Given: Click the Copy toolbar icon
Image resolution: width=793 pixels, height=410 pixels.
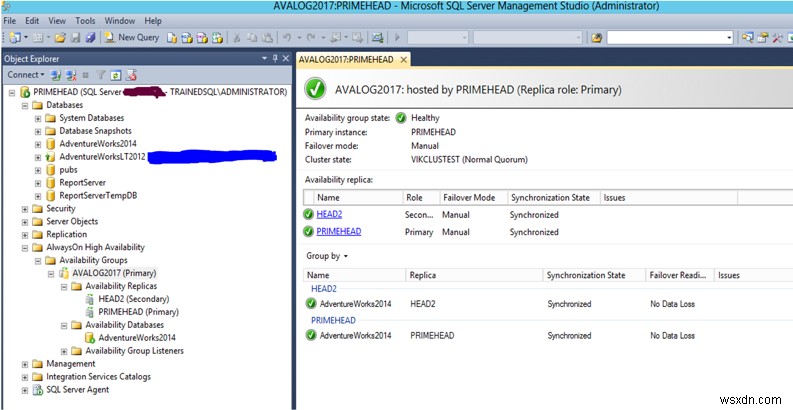Looking at the screenshot, I should (x=252, y=37).
